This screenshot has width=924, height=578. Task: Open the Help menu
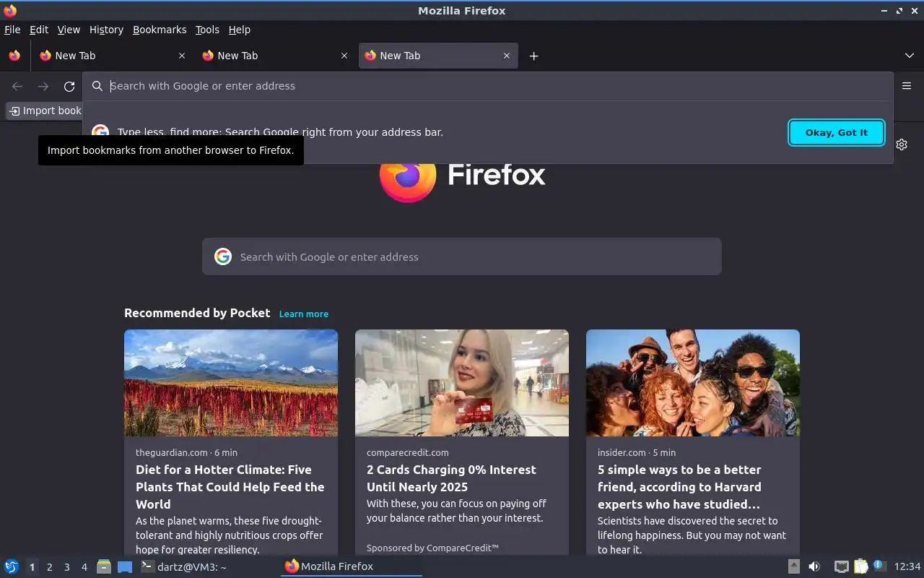(x=240, y=30)
